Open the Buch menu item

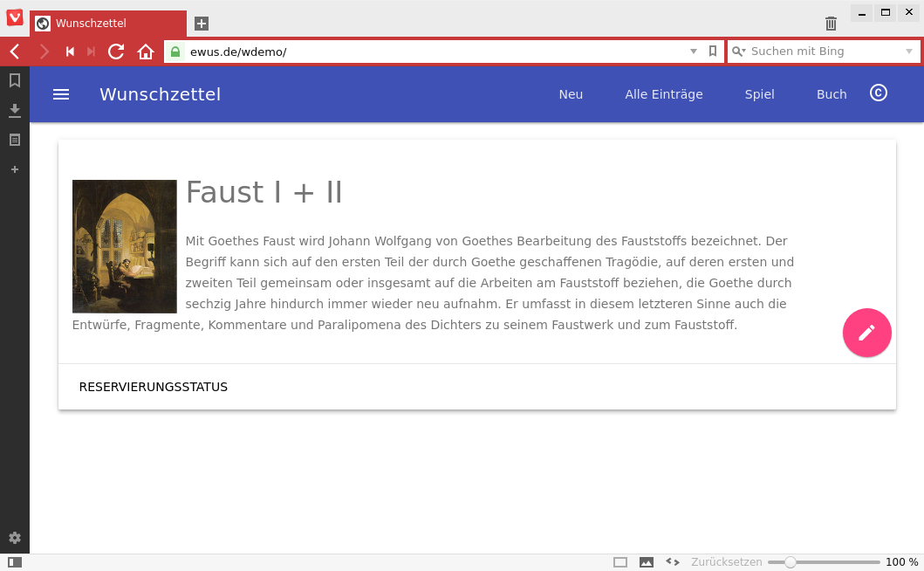point(831,94)
